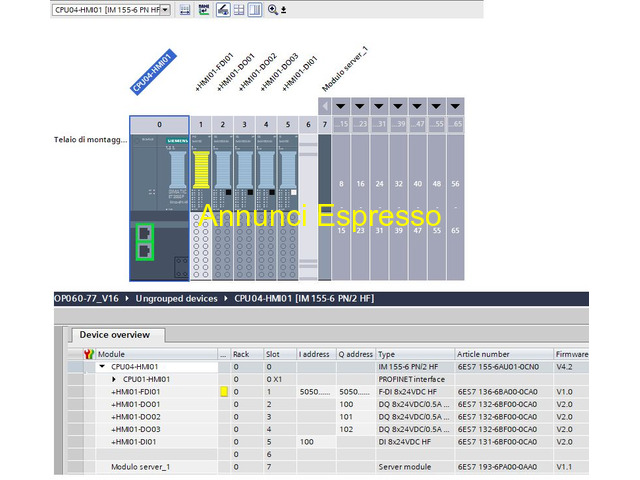Select the +HMI01-FDI01 rotated module label
This screenshot has height=480, width=640.
pos(214,72)
